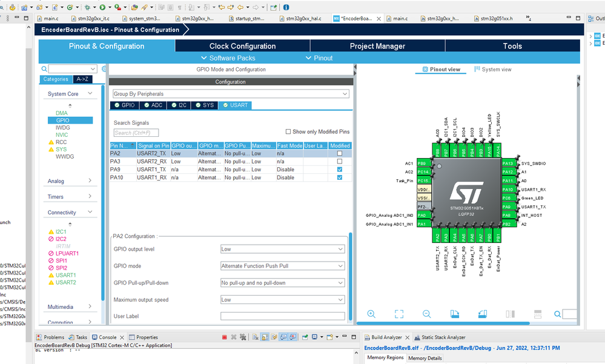Open the Project Manager tab
605x364 pixels.
[377, 46]
